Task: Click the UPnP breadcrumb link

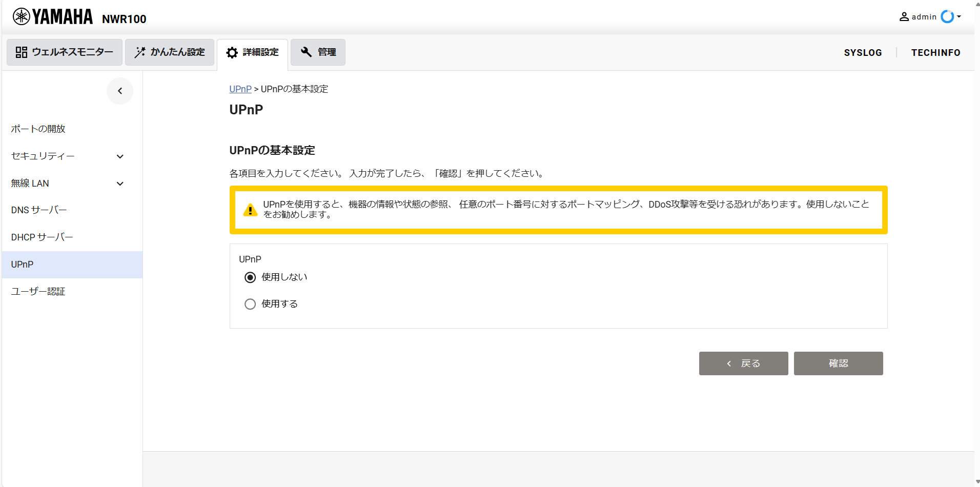Action: point(240,89)
